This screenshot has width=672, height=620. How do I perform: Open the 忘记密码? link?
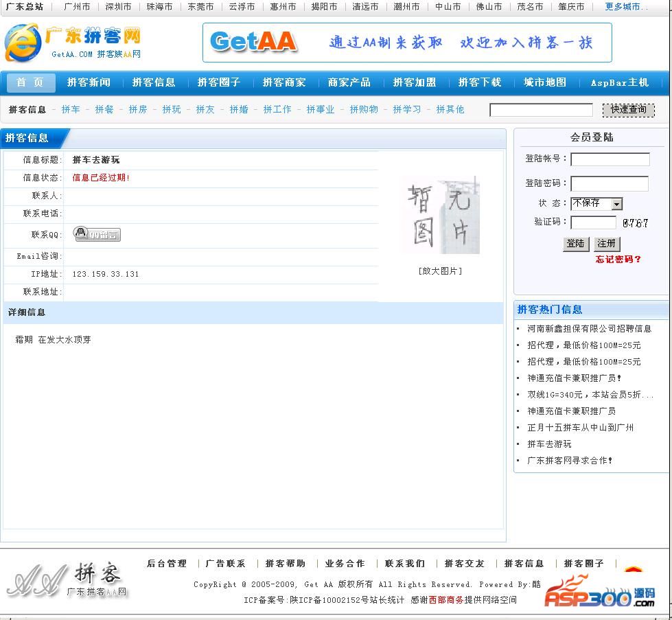coord(618,259)
